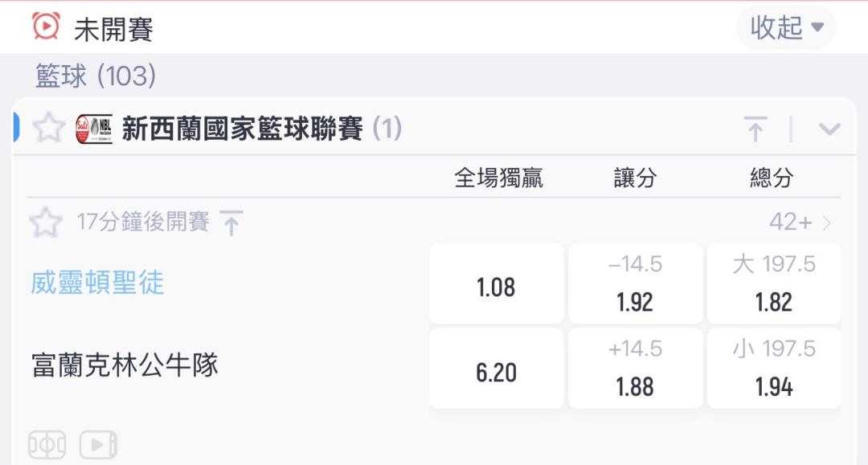
Task: Pin the match using arrow next to 17分鐘後開賽
Action: click(231, 222)
